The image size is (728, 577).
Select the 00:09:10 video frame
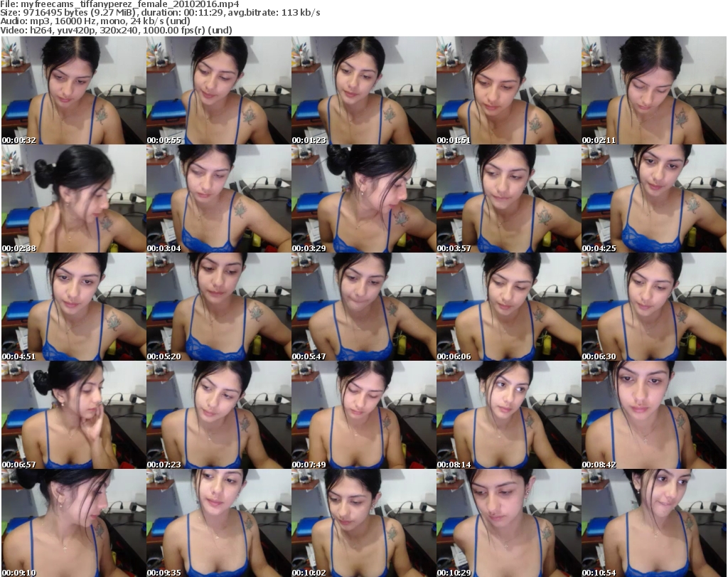click(x=74, y=523)
